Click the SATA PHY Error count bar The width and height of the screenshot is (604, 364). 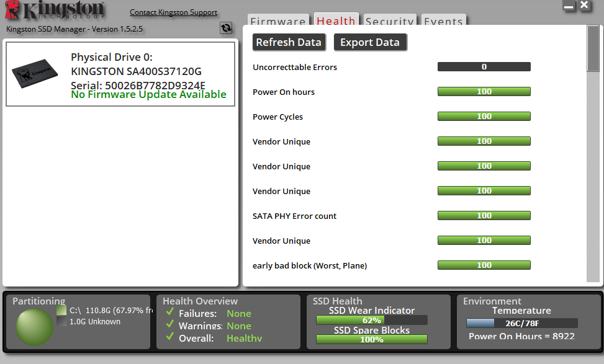pos(484,215)
